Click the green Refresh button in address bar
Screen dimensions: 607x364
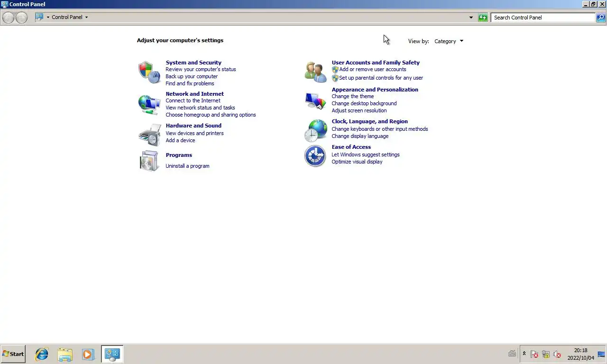point(483,18)
